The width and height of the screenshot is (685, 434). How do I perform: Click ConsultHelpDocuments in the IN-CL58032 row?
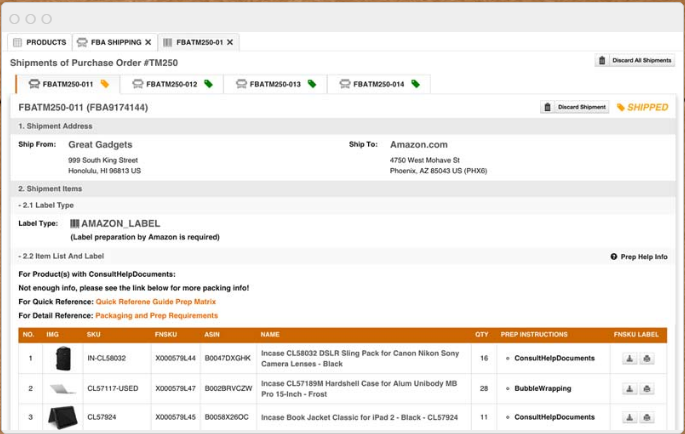tap(554, 358)
